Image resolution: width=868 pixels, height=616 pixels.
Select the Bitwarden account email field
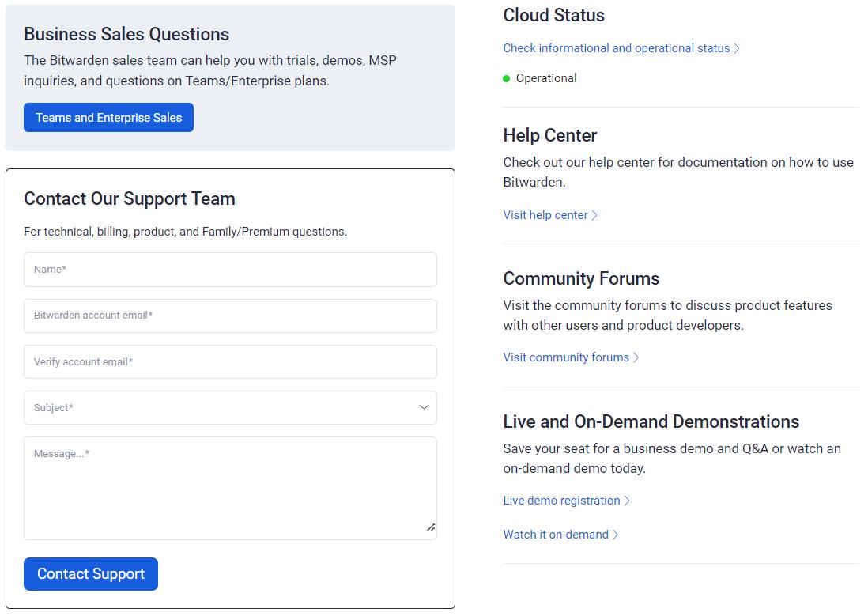(230, 316)
